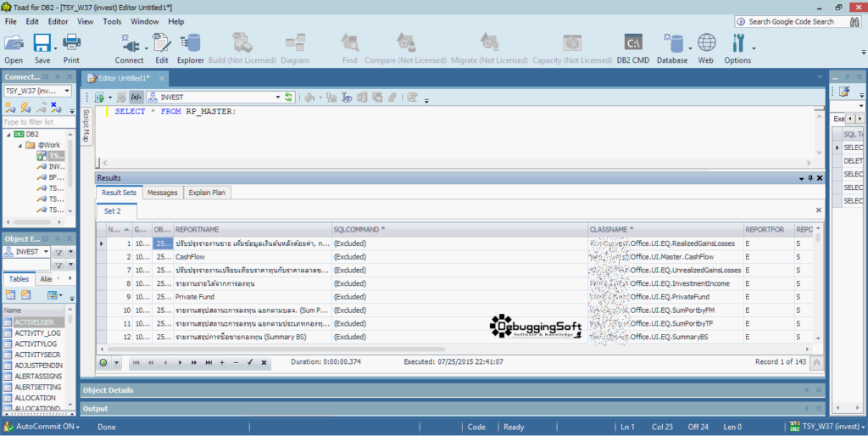
Task: Click the SQLCOMMAND column header
Action: click(x=459, y=229)
